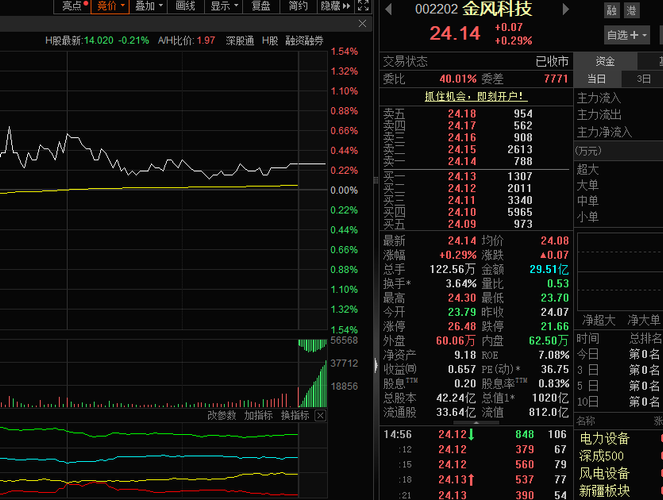Viewport: 663px width, 500px height.
Task: Open the 自选+ watchlist dropdown
Action: (627, 35)
